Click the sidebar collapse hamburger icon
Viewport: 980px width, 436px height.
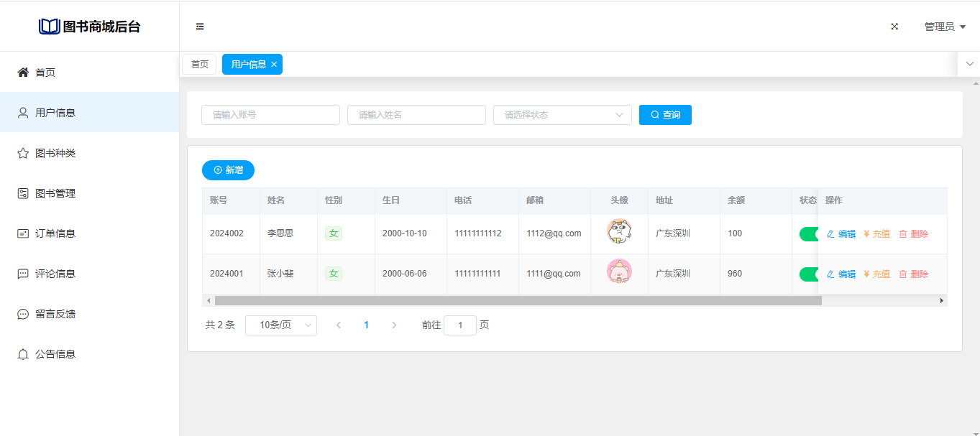[200, 27]
